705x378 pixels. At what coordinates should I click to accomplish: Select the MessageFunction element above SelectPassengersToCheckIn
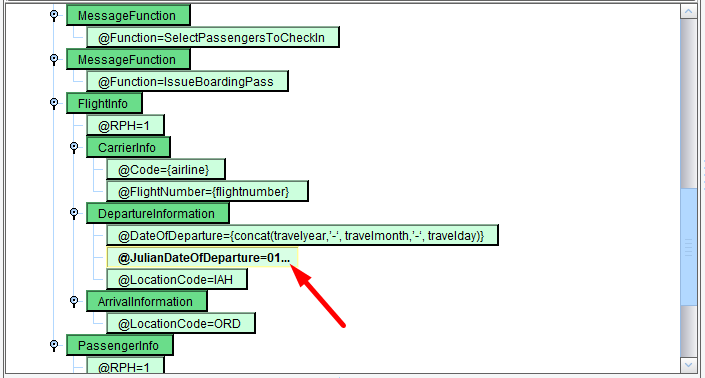click(128, 15)
